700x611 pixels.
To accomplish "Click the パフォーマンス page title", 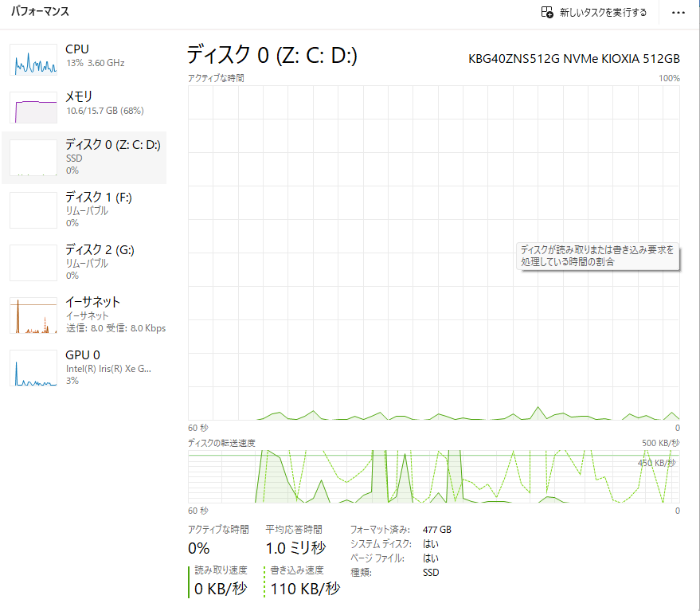I will [40, 12].
